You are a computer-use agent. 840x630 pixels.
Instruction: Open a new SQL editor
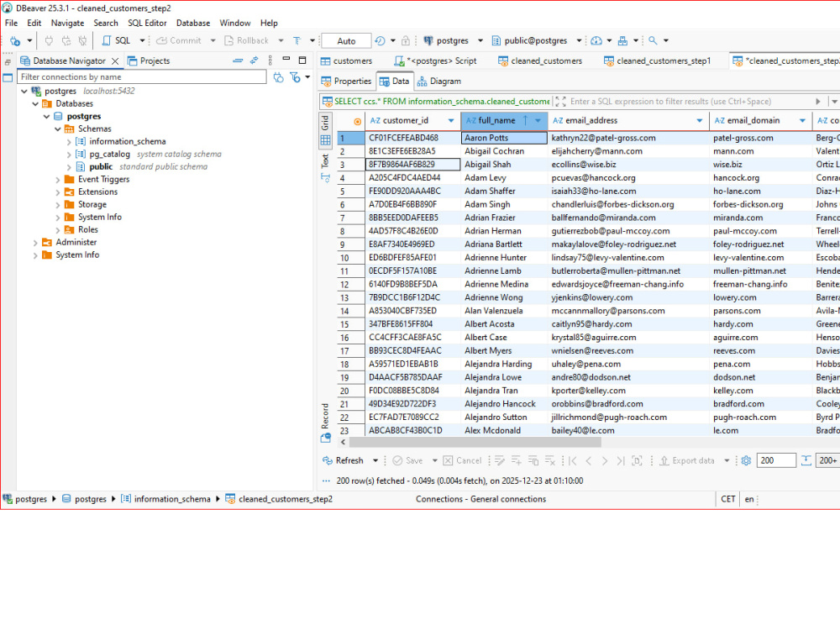116,40
